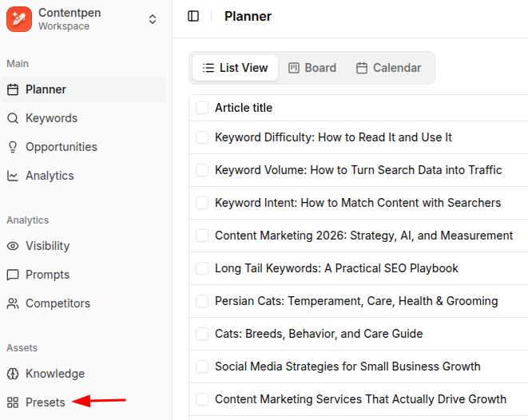This screenshot has width=528, height=420.
Task: Click the Planner page heading
Action: click(x=248, y=16)
